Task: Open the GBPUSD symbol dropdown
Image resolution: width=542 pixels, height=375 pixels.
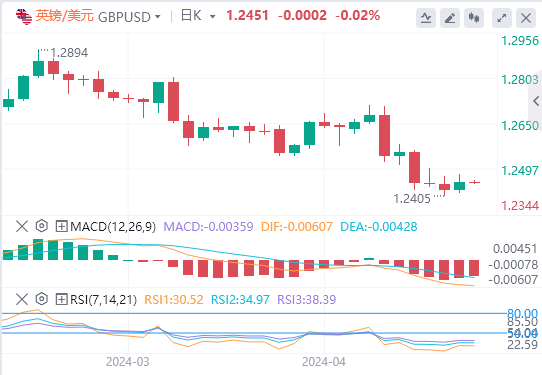Action: coord(129,17)
